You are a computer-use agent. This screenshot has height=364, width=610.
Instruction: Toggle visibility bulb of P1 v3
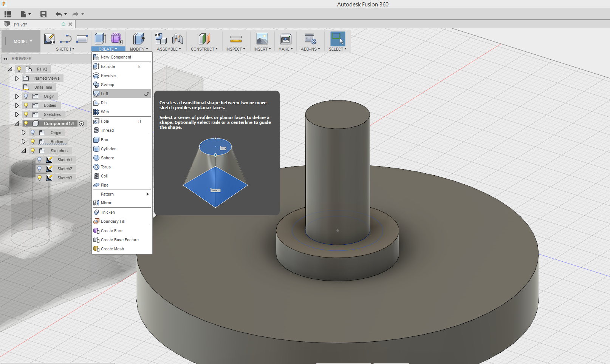19,69
